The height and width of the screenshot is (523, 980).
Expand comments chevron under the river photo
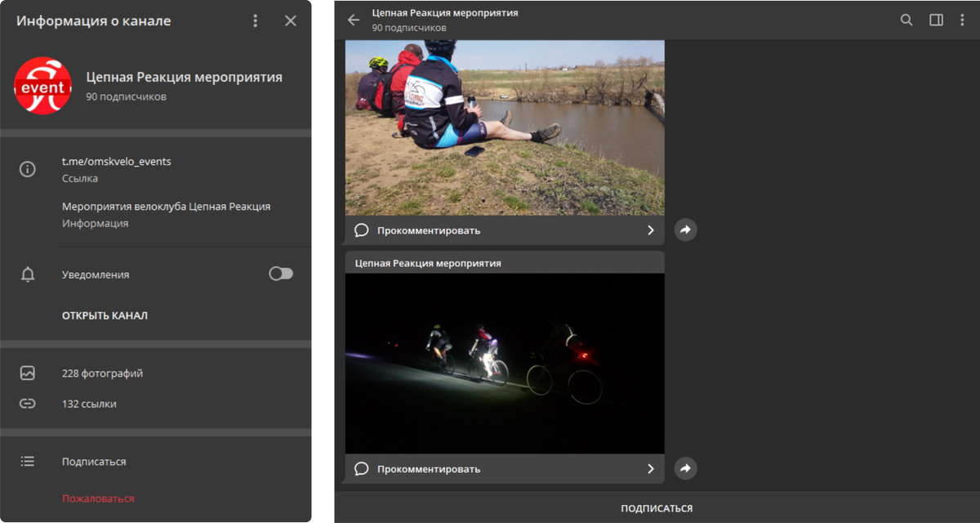[x=651, y=230]
